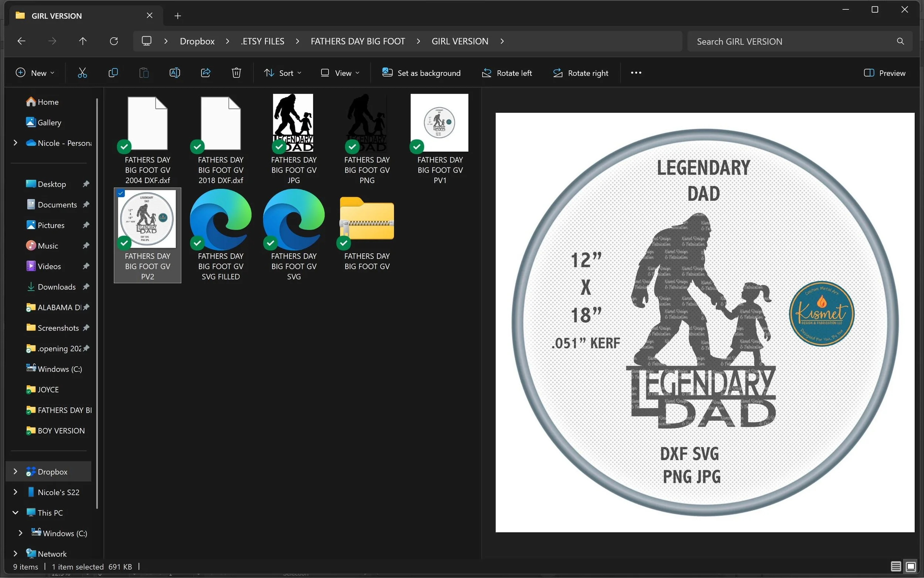Viewport: 924px width, 578px height.
Task: Click Rotate left button
Action: [506, 72]
